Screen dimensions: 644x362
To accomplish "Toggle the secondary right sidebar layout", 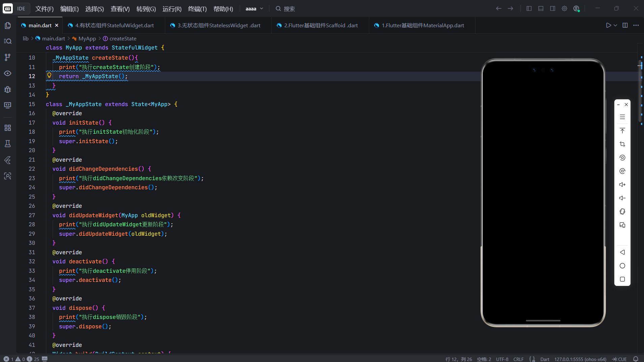I will click(x=553, y=9).
